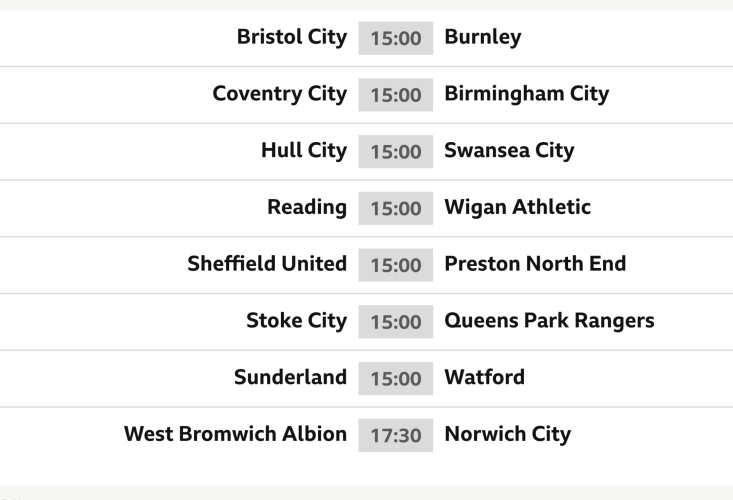The image size is (733, 500).
Task: Open the Stoke City team link
Action: point(297,322)
